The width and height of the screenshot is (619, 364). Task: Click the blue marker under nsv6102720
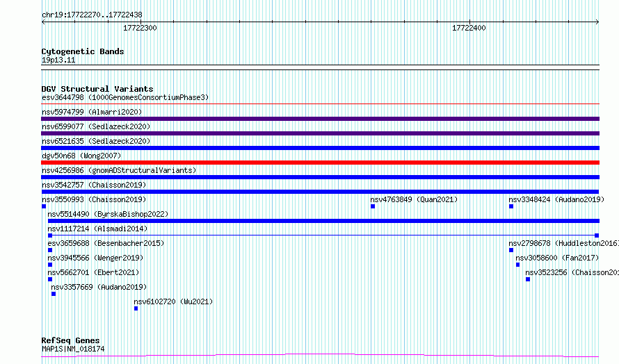(136, 308)
